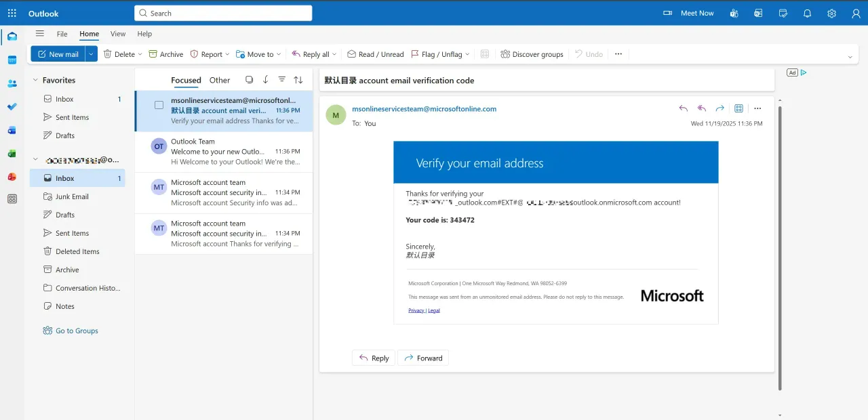Select Junk Email folder
Viewport: 868px width, 420px height.
pyautogui.click(x=77, y=196)
